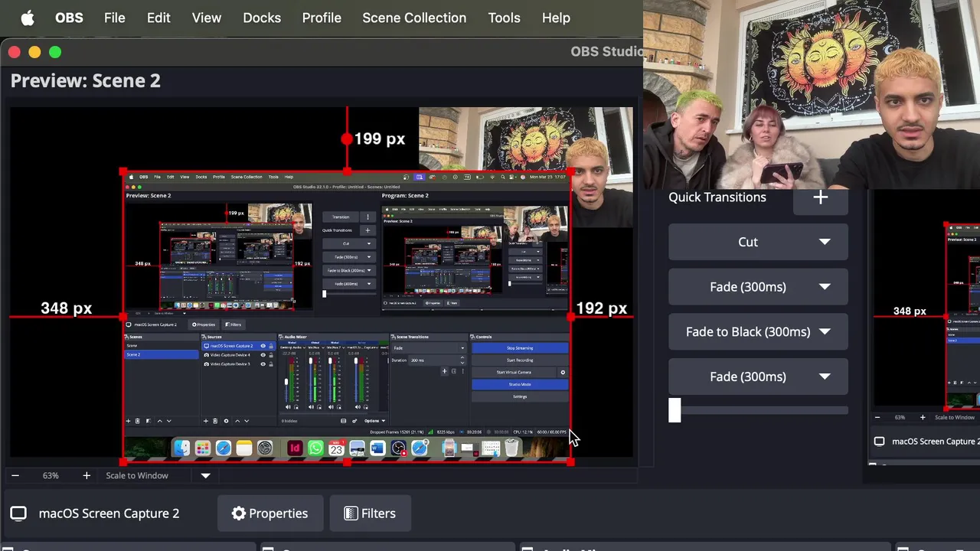Open the View menu

pyautogui.click(x=207, y=18)
